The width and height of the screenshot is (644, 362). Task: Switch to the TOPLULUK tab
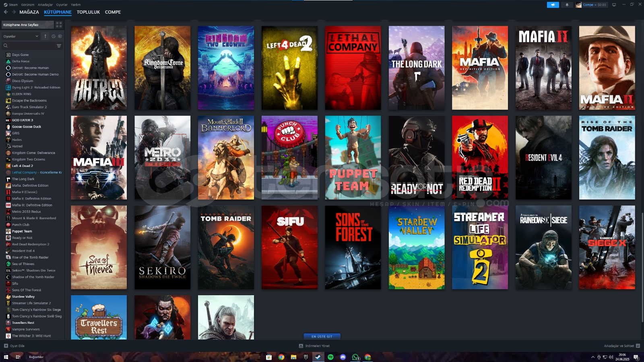point(88,12)
